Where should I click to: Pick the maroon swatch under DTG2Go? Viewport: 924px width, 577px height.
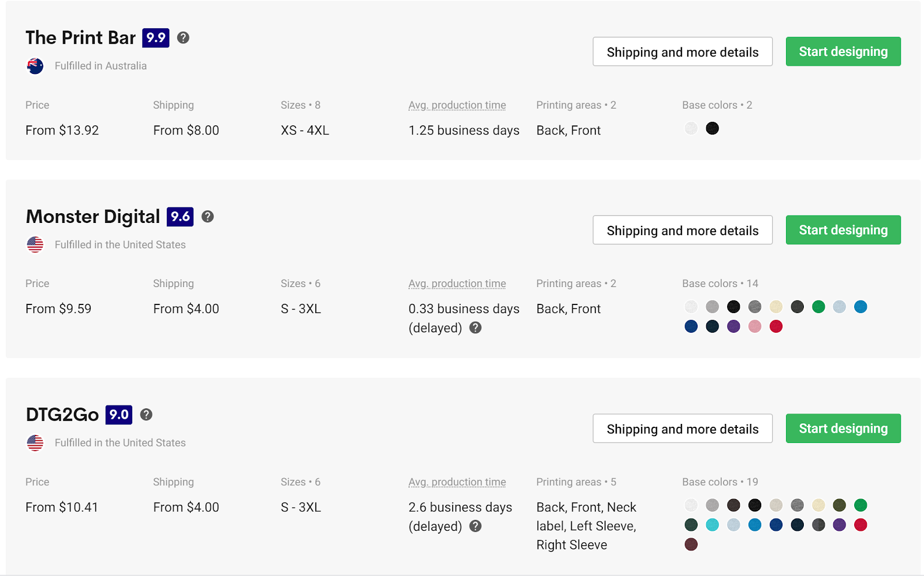(x=691, y=545)
